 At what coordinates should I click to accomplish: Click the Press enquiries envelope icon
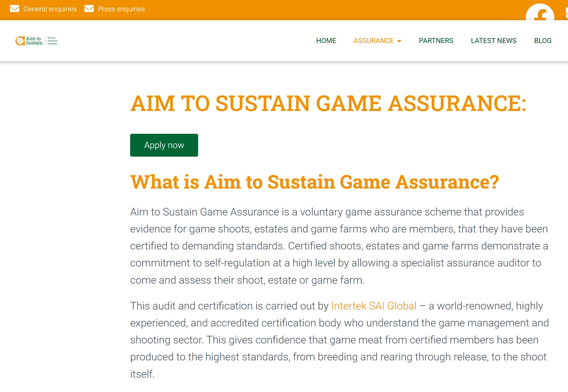89,9
